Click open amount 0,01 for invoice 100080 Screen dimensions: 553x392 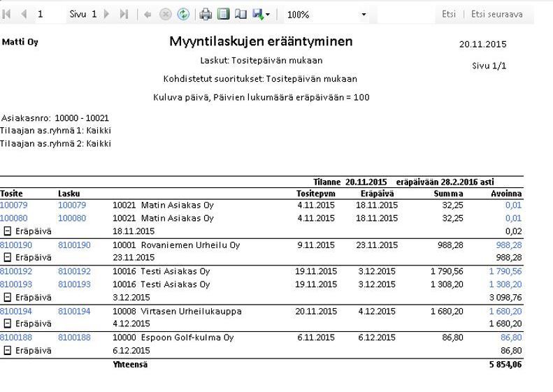tap(513, 218)
